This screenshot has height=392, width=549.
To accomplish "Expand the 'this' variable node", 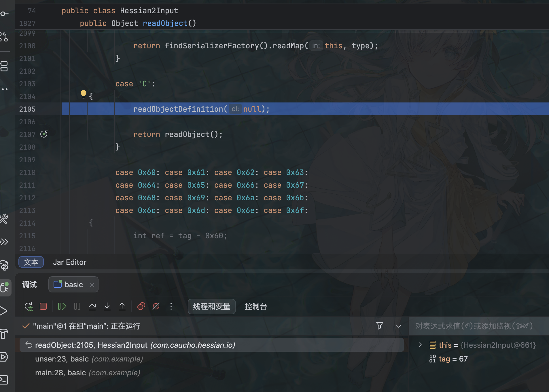I will click(420, 345).
